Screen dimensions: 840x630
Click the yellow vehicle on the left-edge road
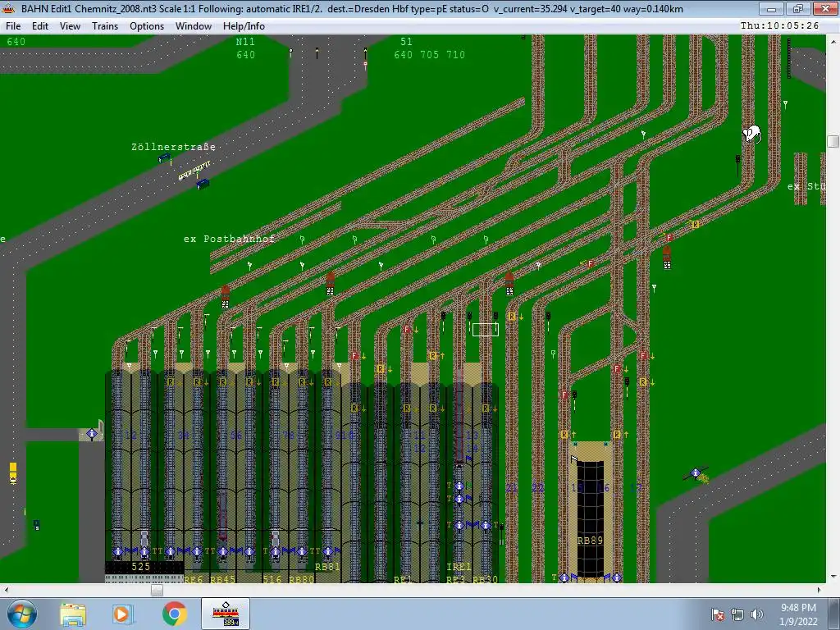[x=13, y=473]
